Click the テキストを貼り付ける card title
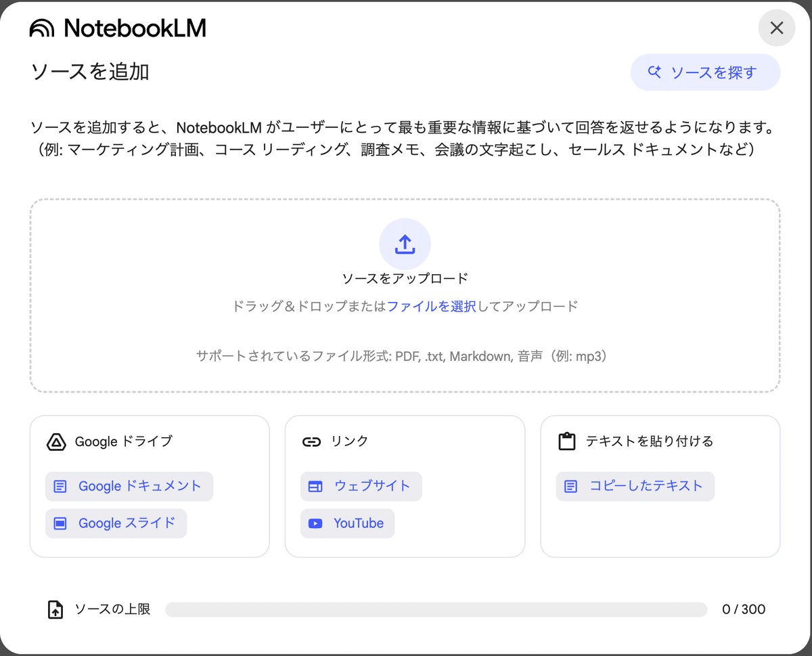The image size is (812, 656). [650, 441]
